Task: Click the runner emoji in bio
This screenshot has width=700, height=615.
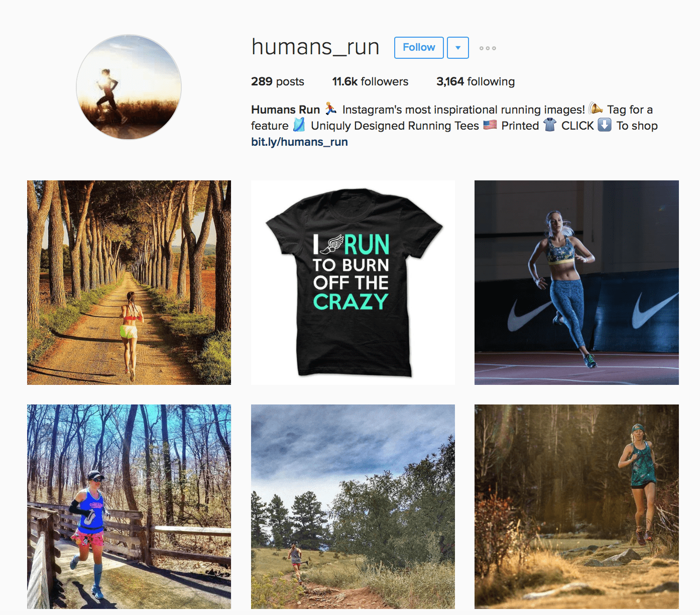Action: [x=330, y=109]
